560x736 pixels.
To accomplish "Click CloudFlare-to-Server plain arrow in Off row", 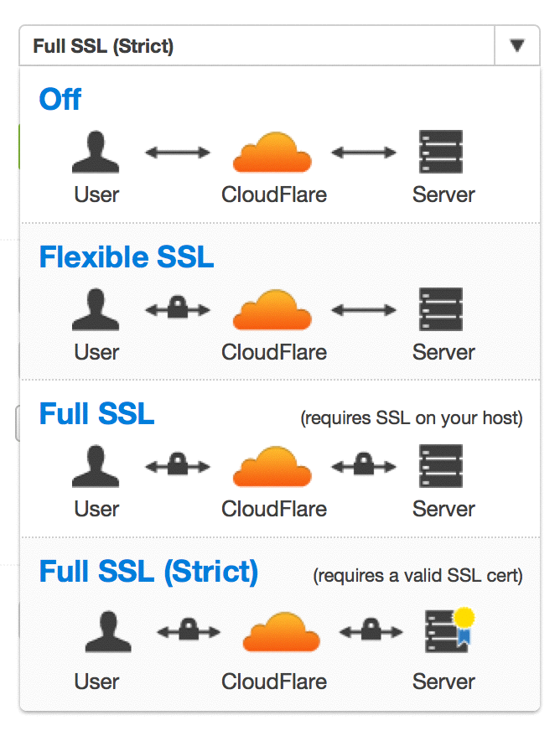I will (364, 152).
